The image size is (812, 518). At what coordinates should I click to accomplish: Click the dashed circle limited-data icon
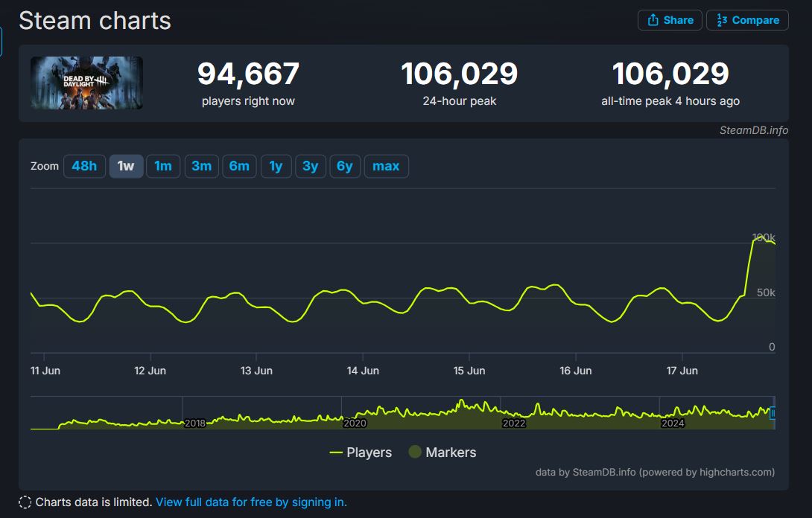coord(25,502)
